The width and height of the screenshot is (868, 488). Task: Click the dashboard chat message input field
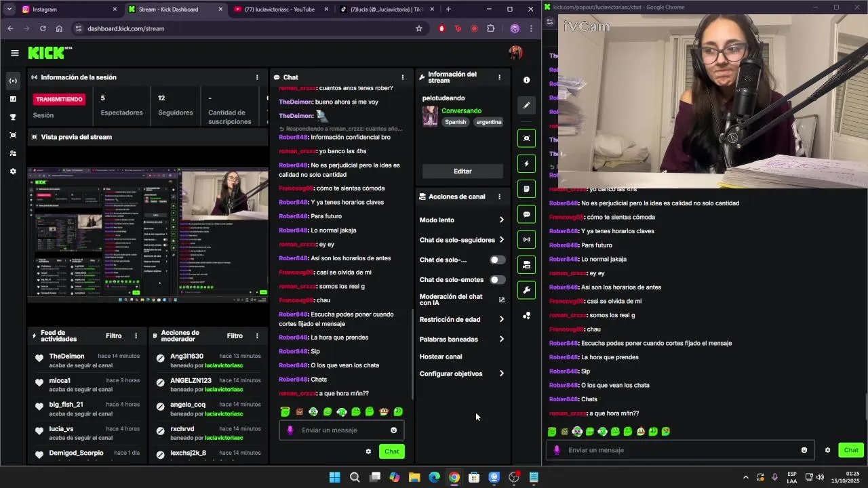[342, 430]
